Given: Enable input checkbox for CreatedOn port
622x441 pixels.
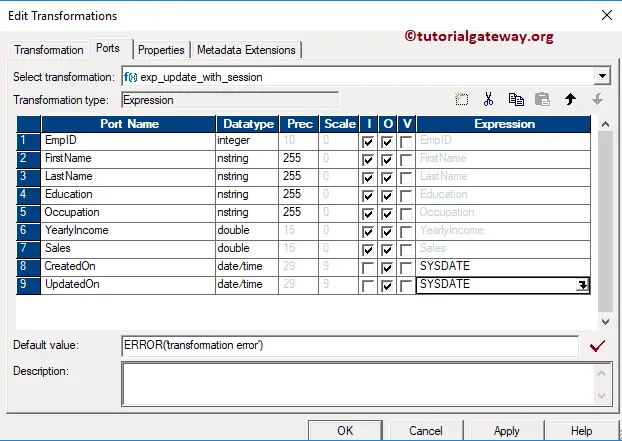Looking at the screenshot, I should 369,267.
